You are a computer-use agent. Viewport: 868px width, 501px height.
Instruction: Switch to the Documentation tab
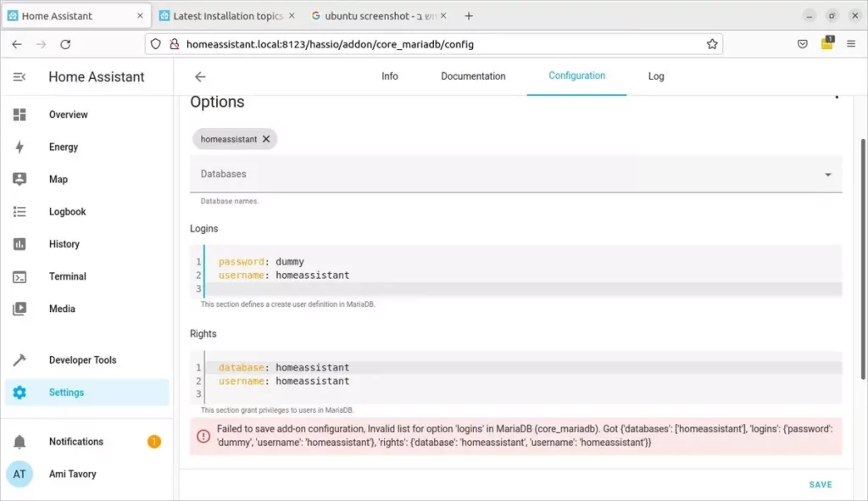[473, 76]
